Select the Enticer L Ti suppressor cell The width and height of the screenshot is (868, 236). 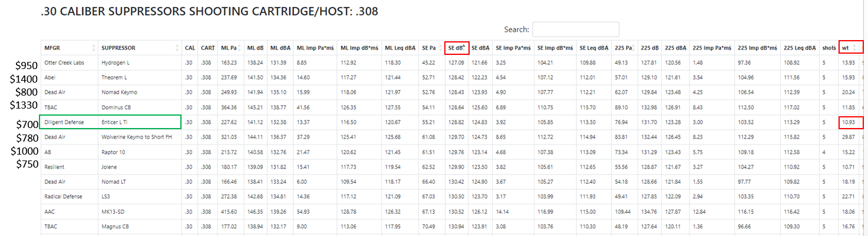(x=140, y=122)
